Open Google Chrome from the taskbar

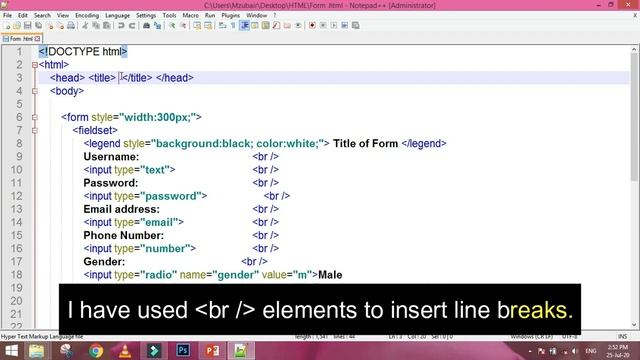coord(96,351)
